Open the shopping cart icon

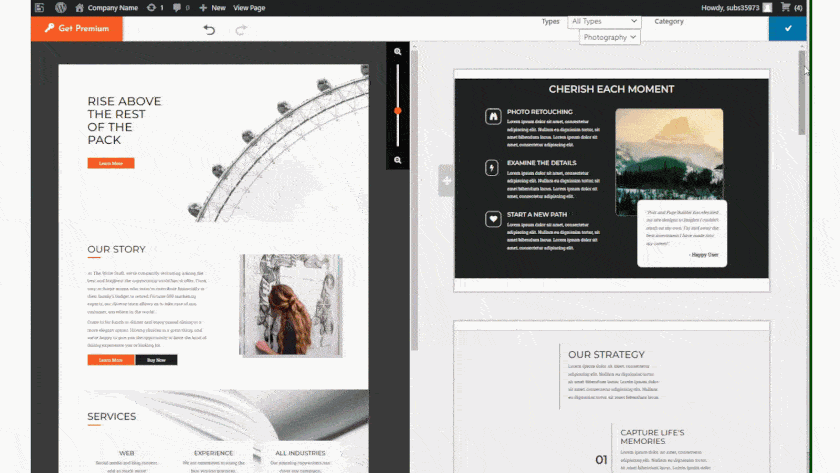click(785, 7)
